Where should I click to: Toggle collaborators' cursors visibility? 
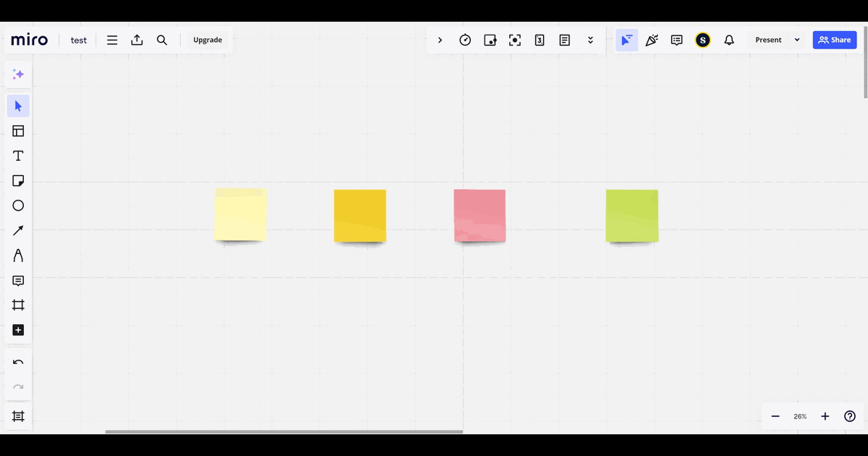pyautogui.click(x=627, y=41)
